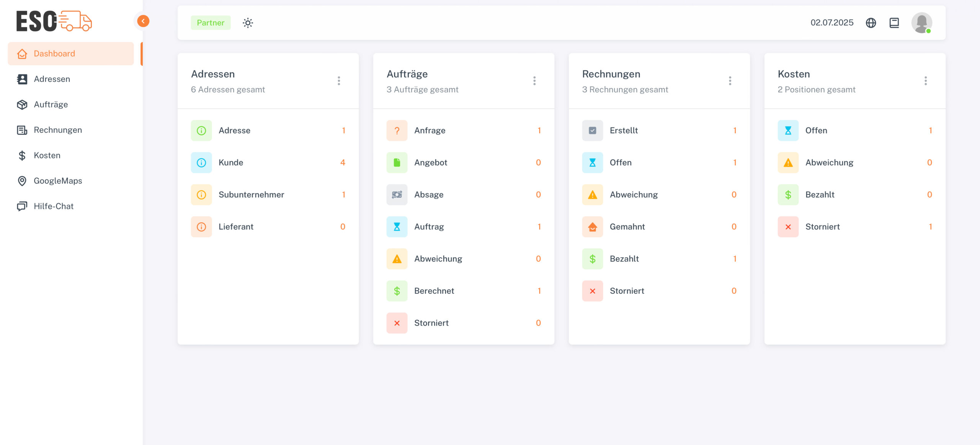Click the date 02.07.2025
The image size is (980, 445).
tap(832, 23)
